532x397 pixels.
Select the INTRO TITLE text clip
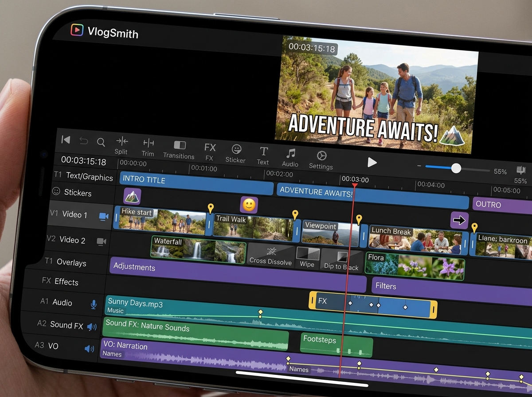point(196,183)
